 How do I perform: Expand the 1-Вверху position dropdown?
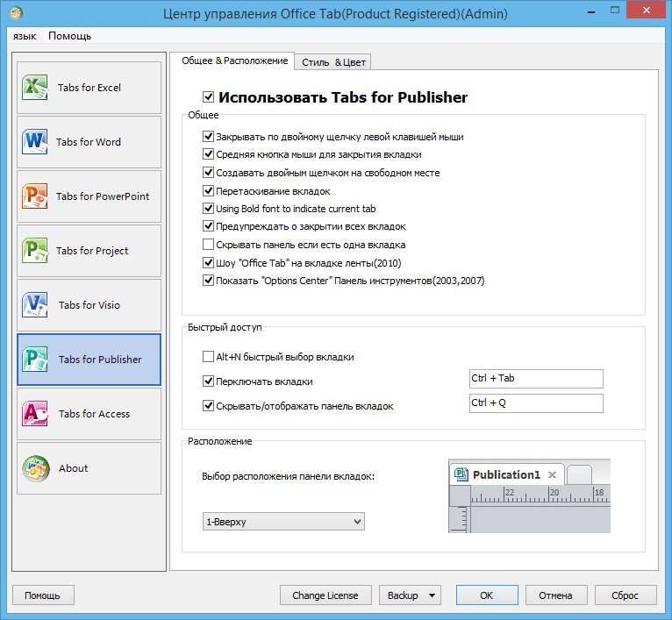(282, 522)
